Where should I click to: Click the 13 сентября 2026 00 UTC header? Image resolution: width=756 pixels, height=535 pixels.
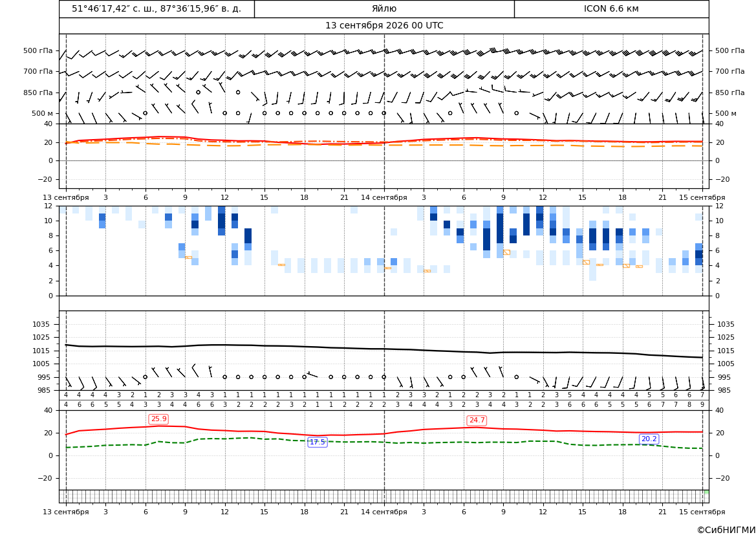click(x=384, y=26)
